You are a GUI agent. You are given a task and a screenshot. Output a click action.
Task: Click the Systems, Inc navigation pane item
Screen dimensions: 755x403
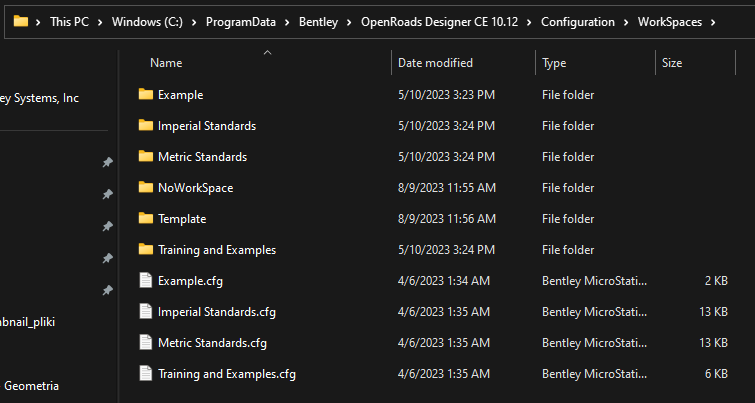click(39, 98)
